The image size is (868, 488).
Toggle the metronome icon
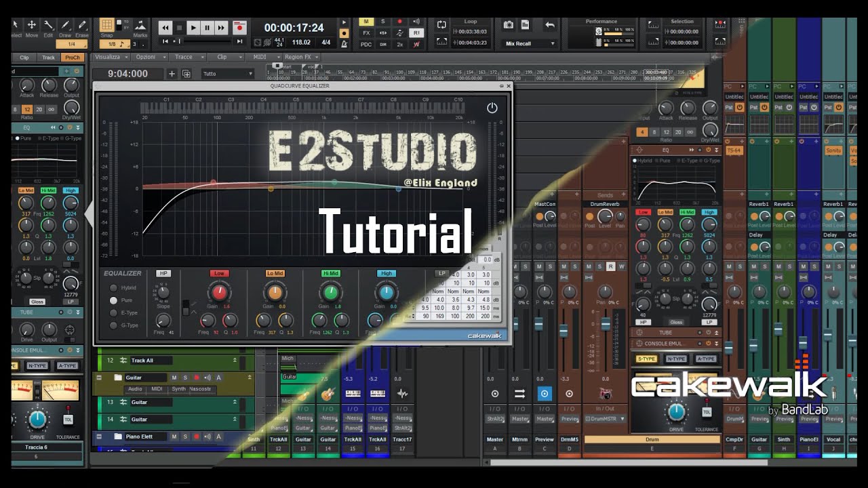344,43
